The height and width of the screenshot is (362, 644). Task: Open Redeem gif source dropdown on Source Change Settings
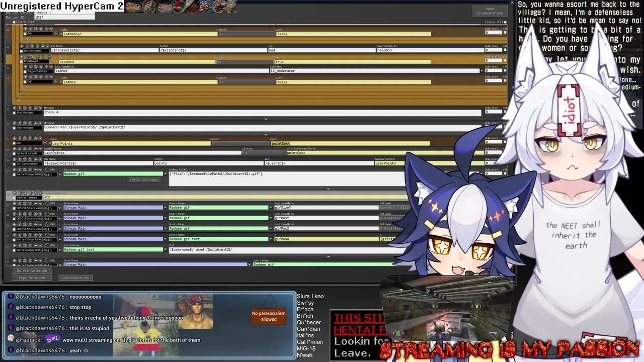pyautogui.click(x=165, y=174)
